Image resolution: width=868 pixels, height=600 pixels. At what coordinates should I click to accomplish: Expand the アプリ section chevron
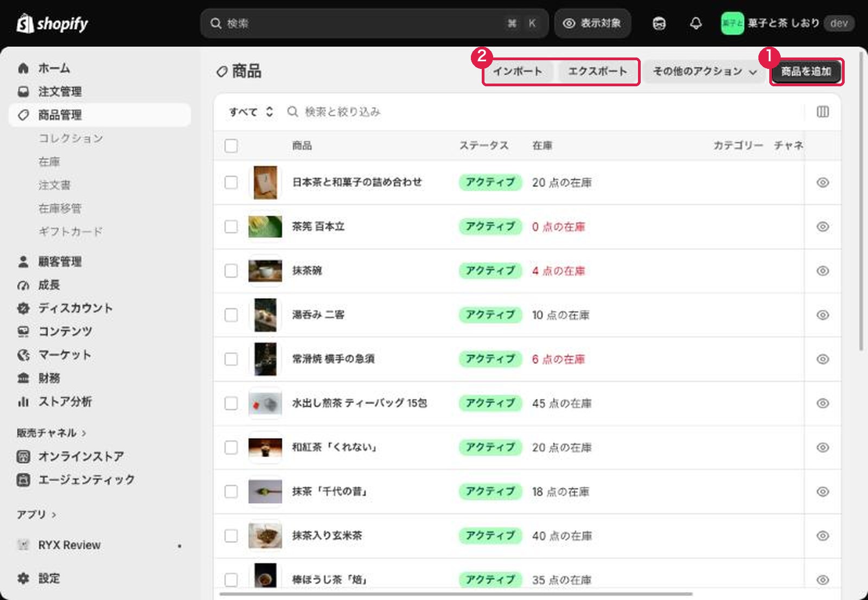point(54,515)
